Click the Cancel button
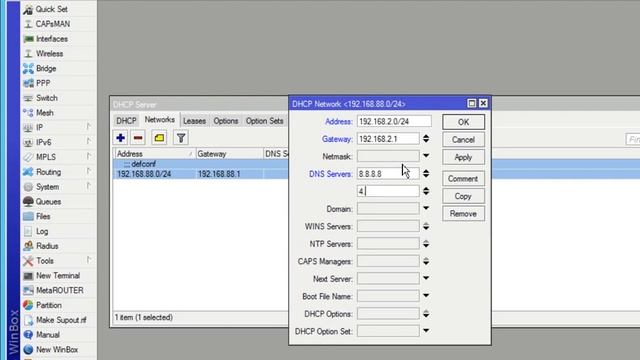The image size is (640, 360). [x=463, y=140]
